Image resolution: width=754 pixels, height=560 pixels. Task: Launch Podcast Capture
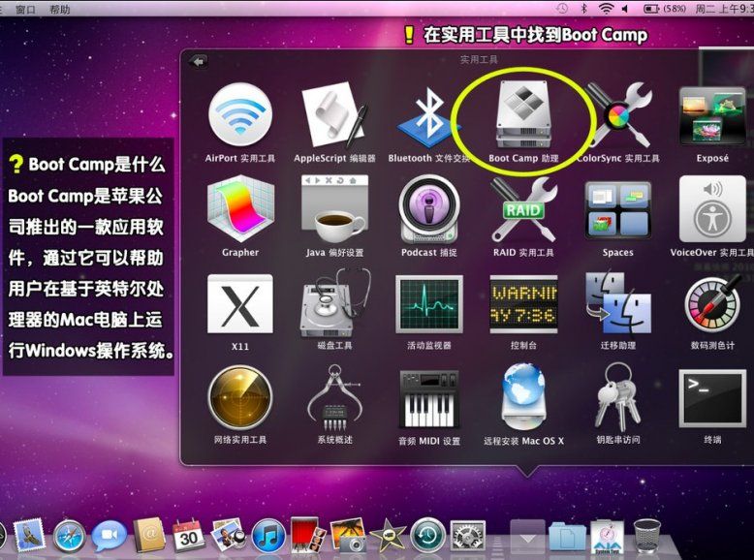click(429, 209)
